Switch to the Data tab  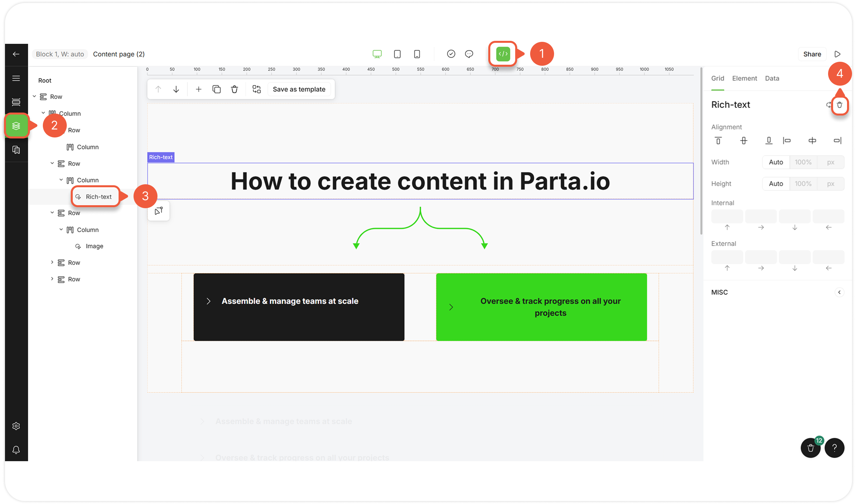772,78
